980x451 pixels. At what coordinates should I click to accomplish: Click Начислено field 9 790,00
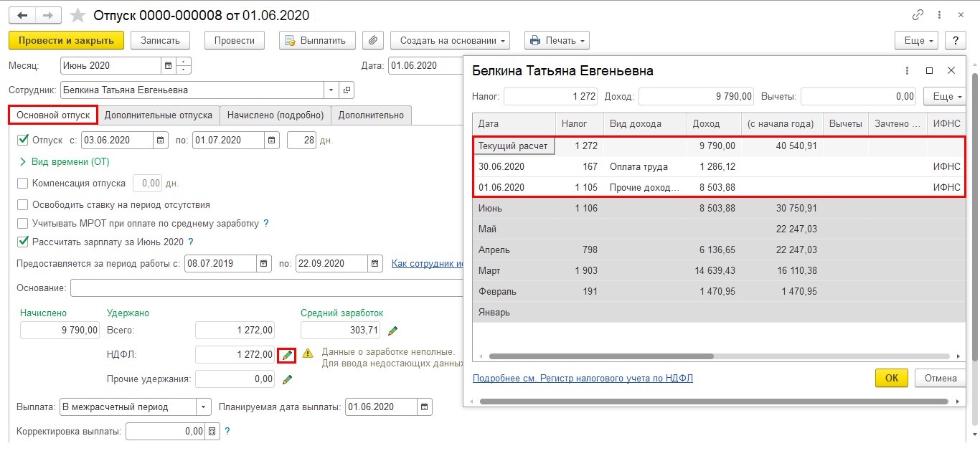(x=60, y=331)
